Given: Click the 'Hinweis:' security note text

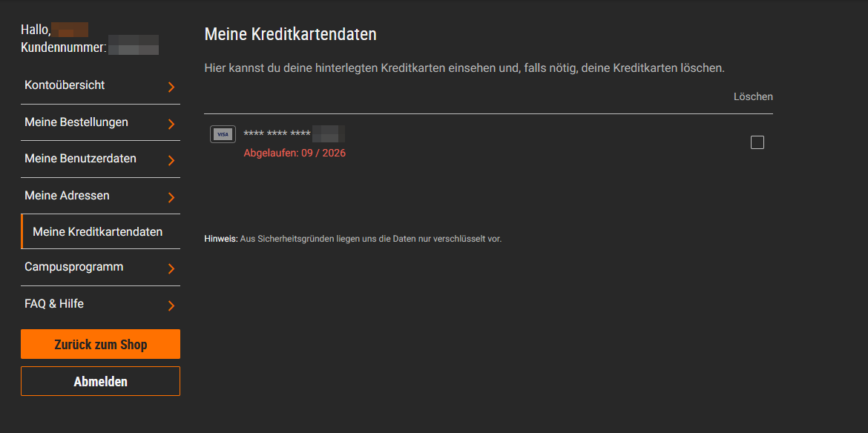Looking at the screenshot, I should 352,239.
